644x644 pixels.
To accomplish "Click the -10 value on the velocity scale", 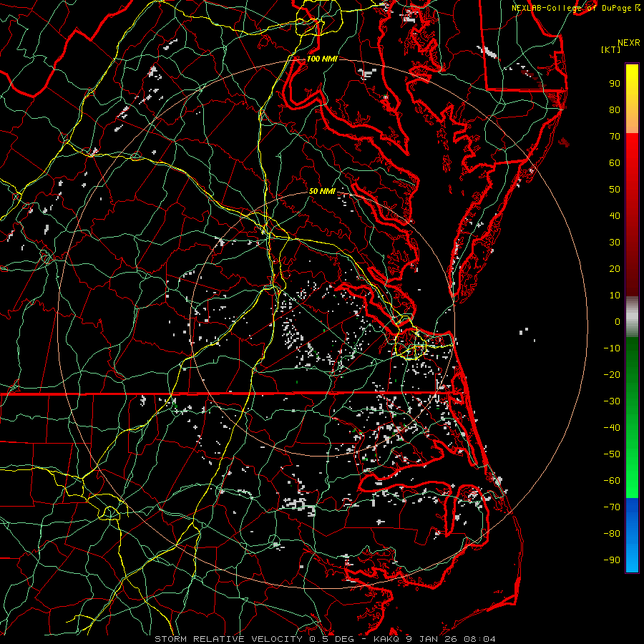I will click(x=612, y=348).
